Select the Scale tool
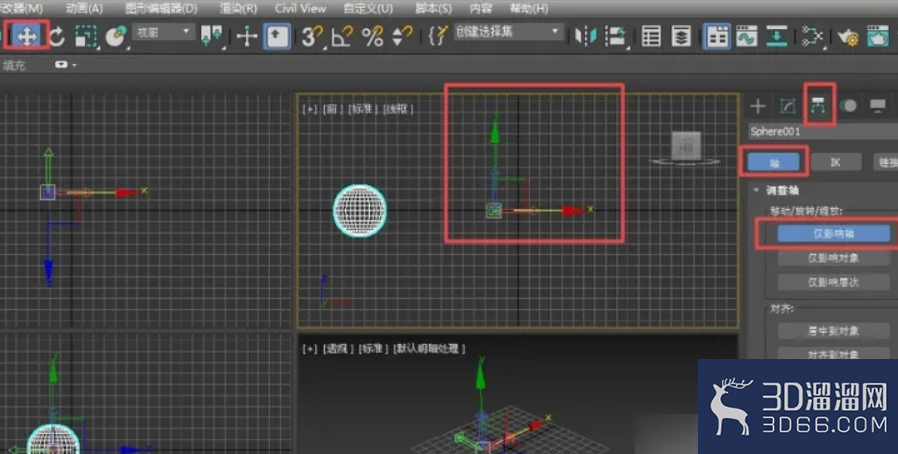898x454 pixels. [86, 37]
